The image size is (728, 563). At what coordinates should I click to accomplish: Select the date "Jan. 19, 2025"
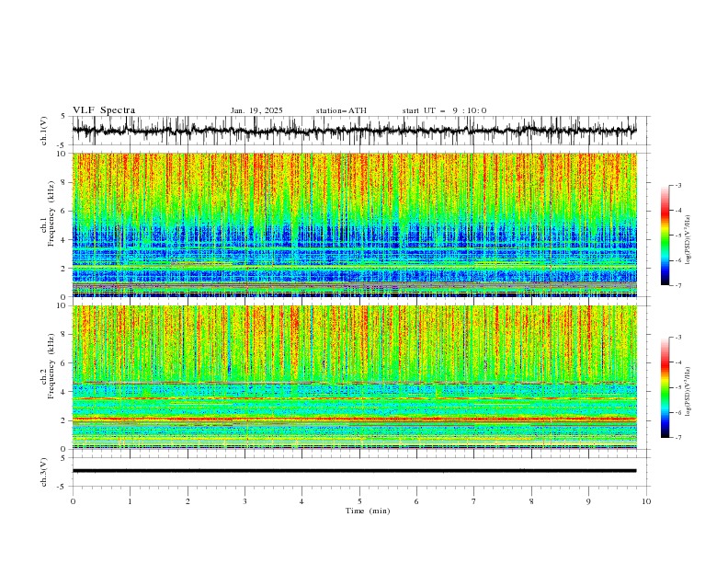pos(256,110)
